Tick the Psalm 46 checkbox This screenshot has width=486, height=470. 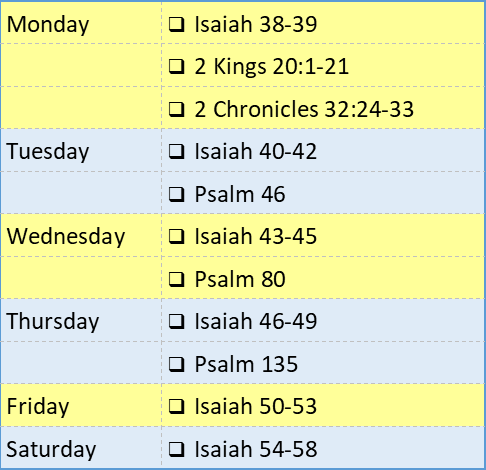pyautogui.click(x=176, y=194)
